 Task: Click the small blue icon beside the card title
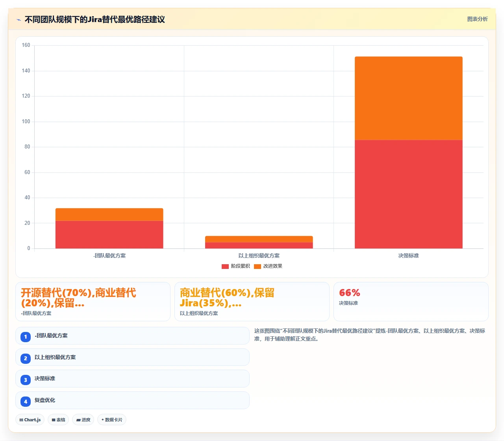pyautogui.click(x=19, y=20)
